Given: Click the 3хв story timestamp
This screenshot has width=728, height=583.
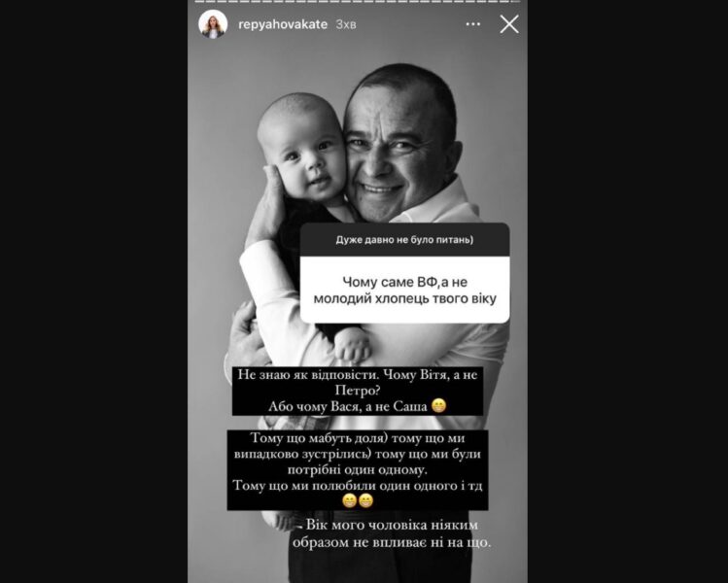Looking at the screenshot, I should pyautogui.click(x=346, y=24).
